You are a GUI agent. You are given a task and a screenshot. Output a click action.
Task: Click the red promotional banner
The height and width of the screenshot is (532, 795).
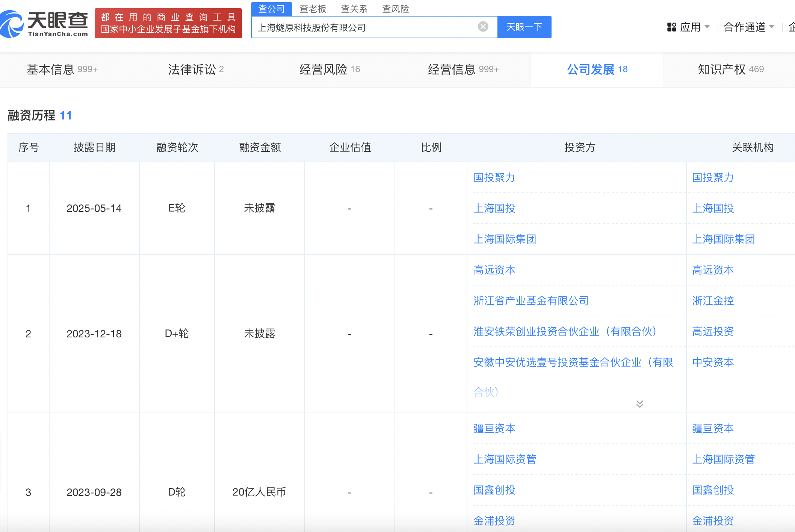(168, 23)
